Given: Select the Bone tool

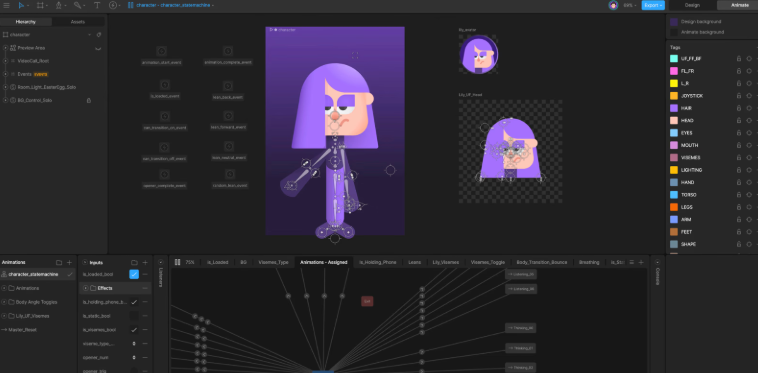Looking at the screenshot, I should click(77, 5).
